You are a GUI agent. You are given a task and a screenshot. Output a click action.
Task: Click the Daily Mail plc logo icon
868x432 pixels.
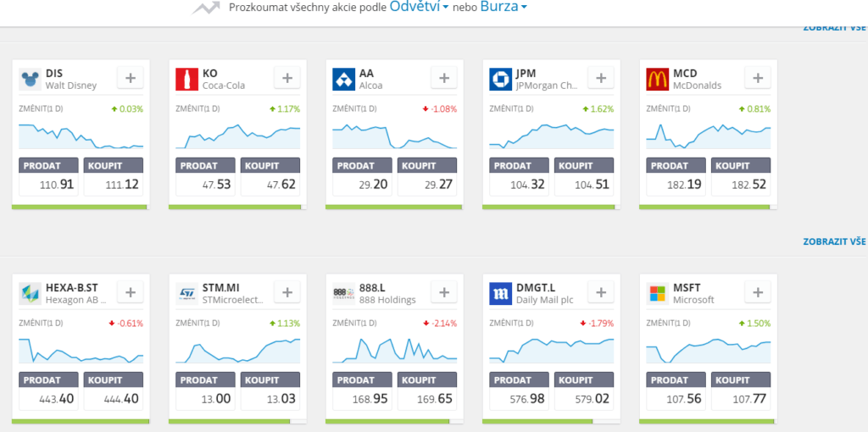[x=501, y=294]
